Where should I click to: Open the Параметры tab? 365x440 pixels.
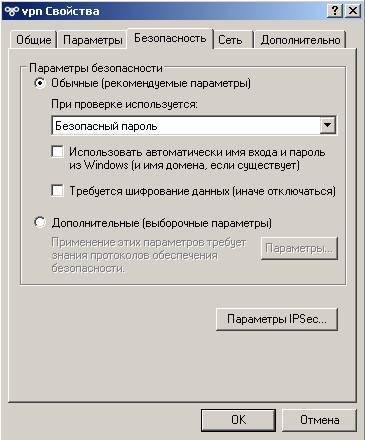click(x=93, y=40)
